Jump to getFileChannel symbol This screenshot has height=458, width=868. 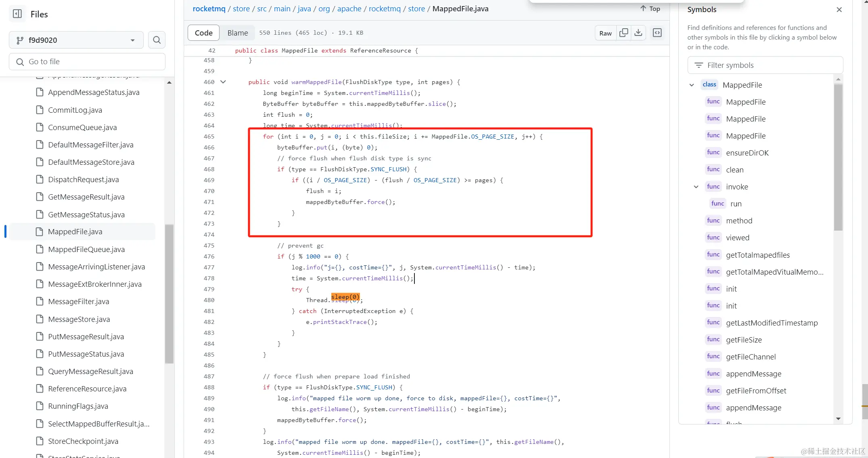pos(751,357)
